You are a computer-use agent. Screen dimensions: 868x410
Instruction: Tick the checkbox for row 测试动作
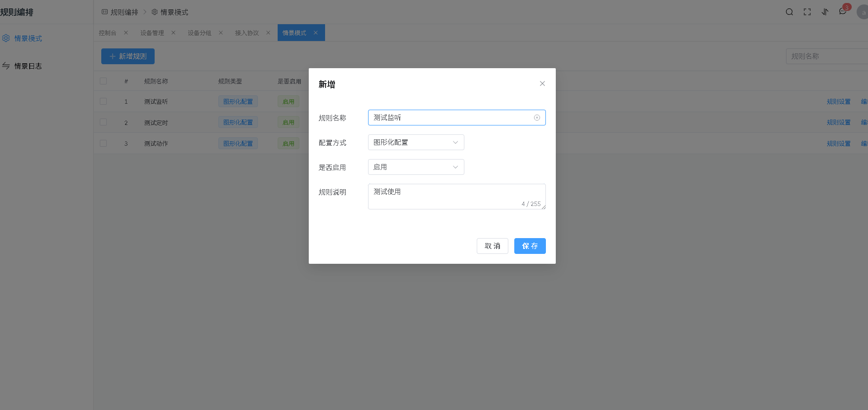click(103, 143)
